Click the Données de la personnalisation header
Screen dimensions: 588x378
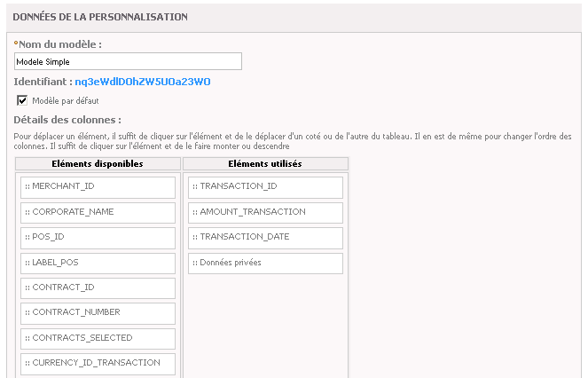pos(100,17)
